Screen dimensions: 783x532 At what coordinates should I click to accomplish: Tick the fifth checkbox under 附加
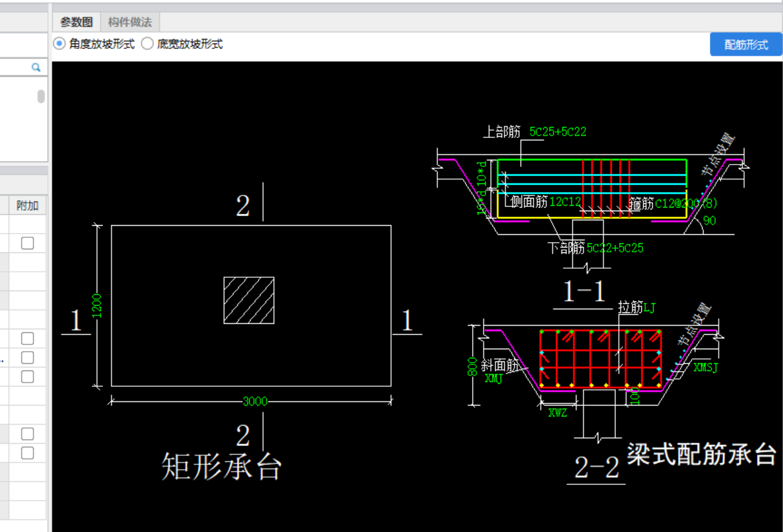[x=27, y=433]
